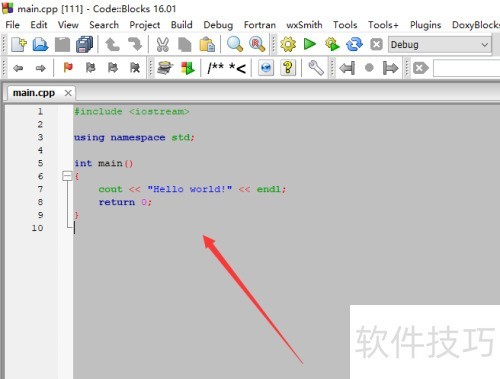Click the New file icon
The image size is (500, 379).
point(19,44)
